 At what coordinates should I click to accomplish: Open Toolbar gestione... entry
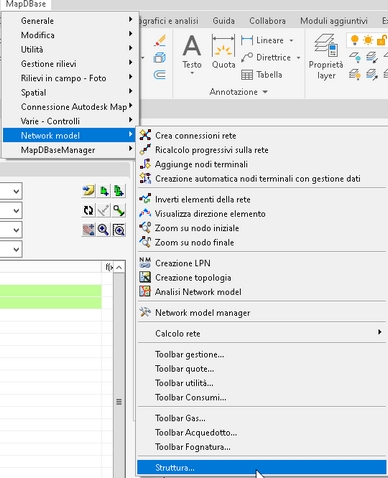[x=262, y=354]
